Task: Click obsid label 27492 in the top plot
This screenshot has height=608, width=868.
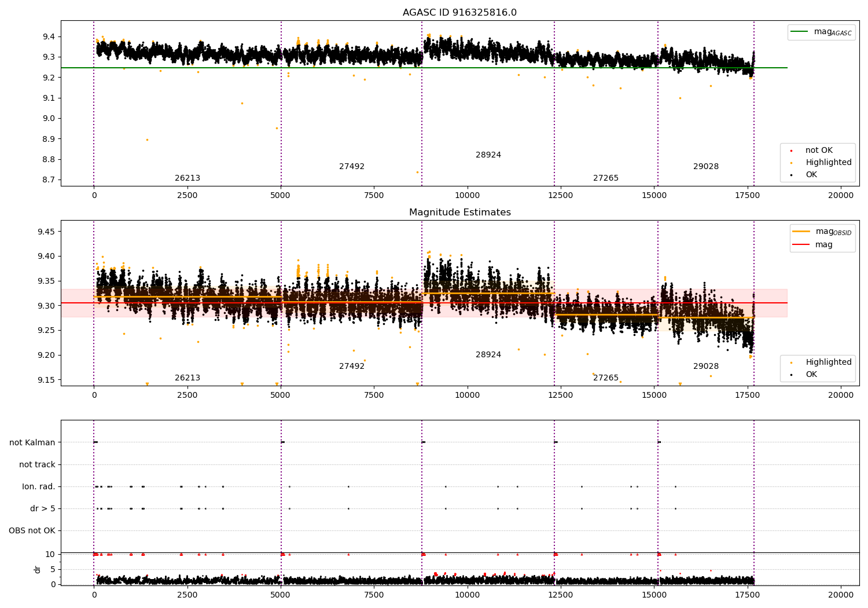Action: click(x=352, y=167)
